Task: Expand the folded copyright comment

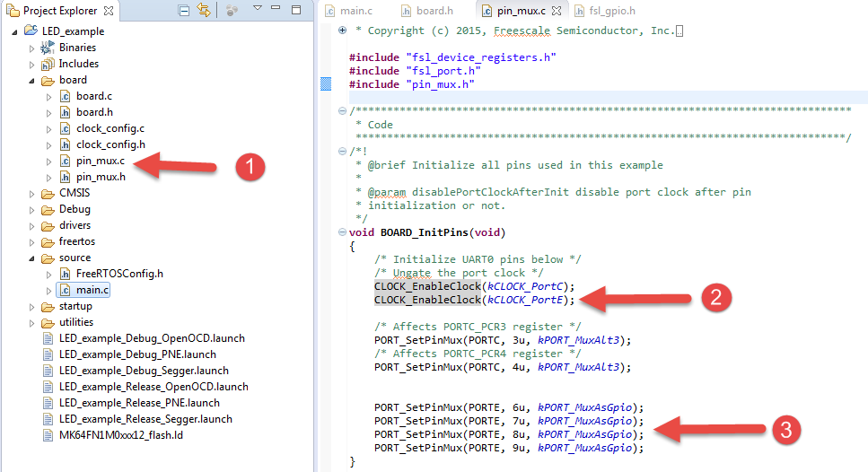Action: [342, 31]
